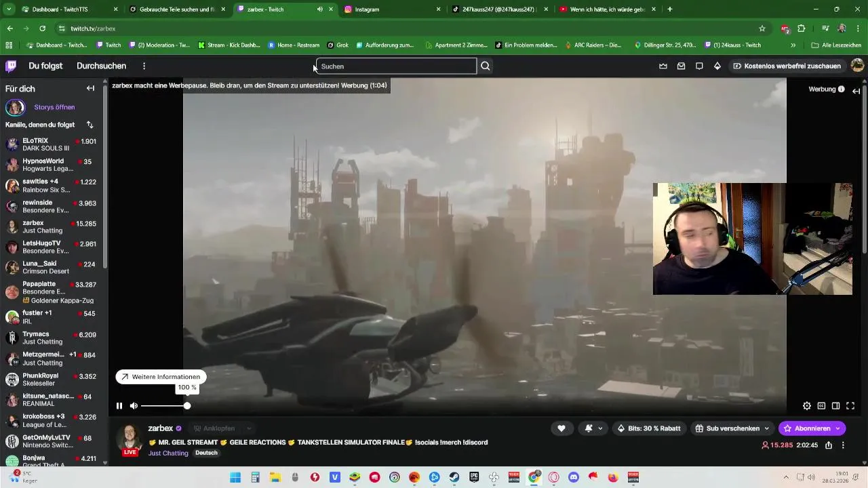The height and width of the screenshot is (488, 868).
Task: Open the browser tab search dropdown
Action: tap(8, 9)
